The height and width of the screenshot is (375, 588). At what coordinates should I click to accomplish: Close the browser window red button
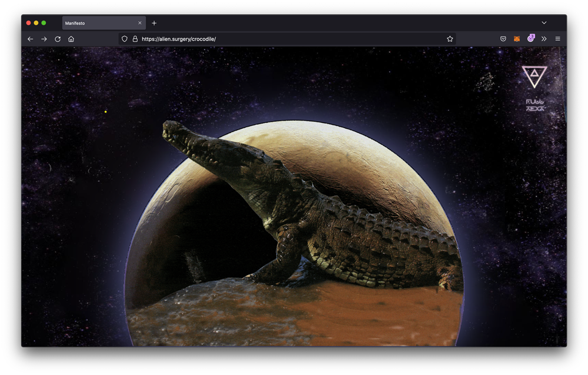(28, 24)
